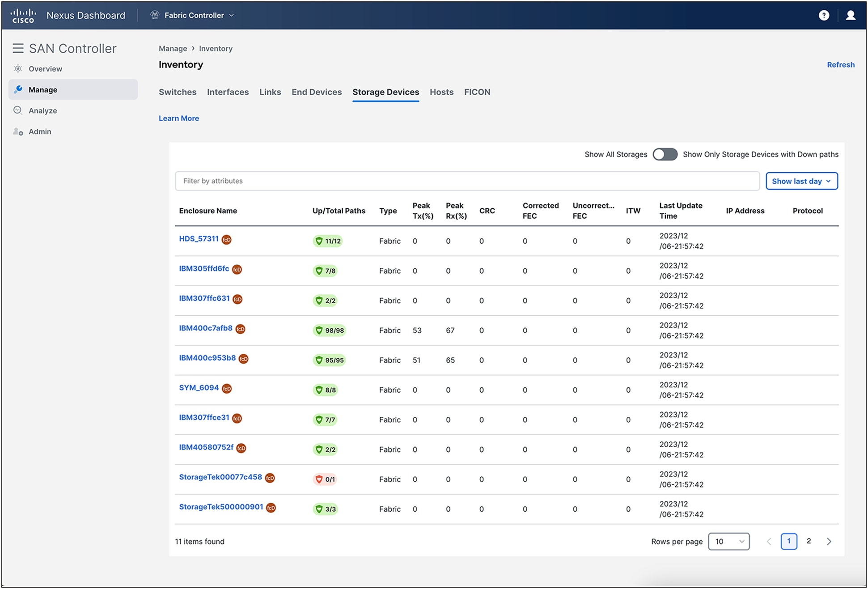This screenshot has height=589, width=868.
Task: Click the FCD badge next to HDS_57311
Action: [227, 240]
